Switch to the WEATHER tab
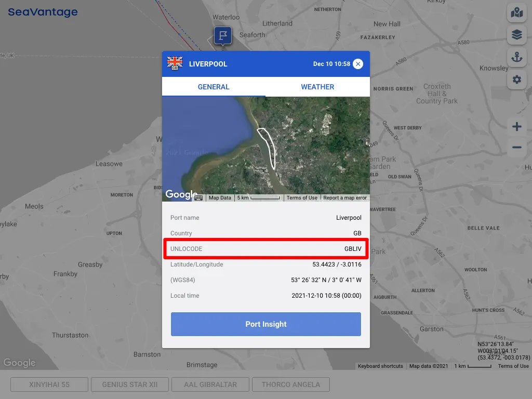 [x=317, y=87]
